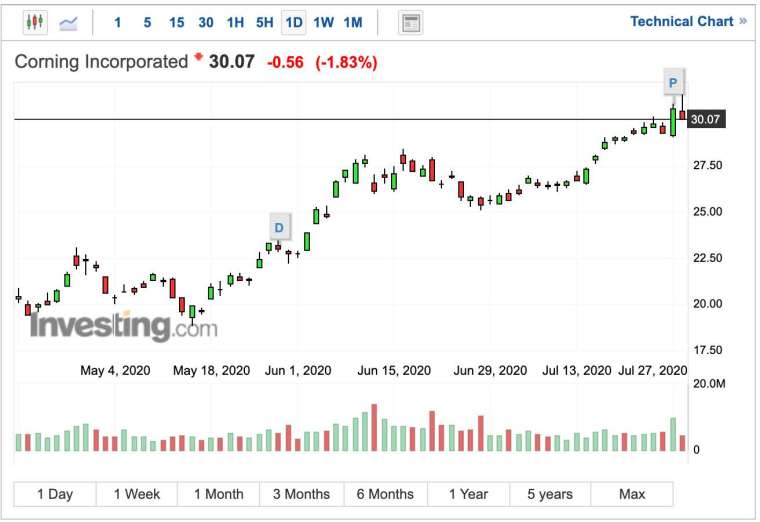This screenshot has height=522, width=760.
Task: Show the 6 Months range
Action: click(385, 494)
